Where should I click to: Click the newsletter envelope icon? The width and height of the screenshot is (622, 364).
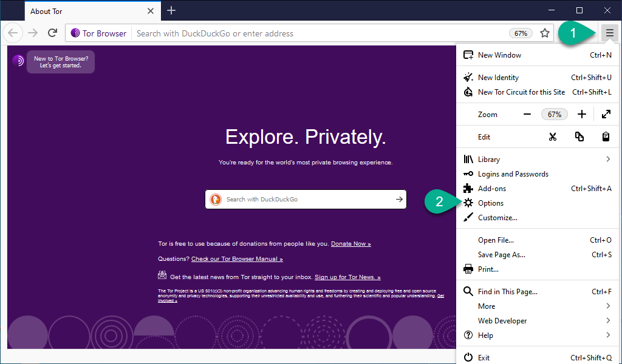(x=162, y=274)
